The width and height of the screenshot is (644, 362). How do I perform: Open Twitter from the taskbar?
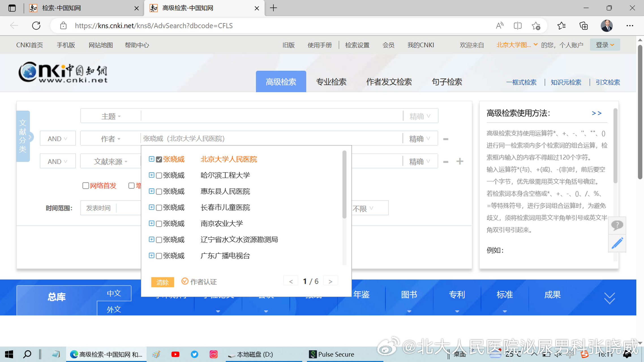click(x=194, y=354)
